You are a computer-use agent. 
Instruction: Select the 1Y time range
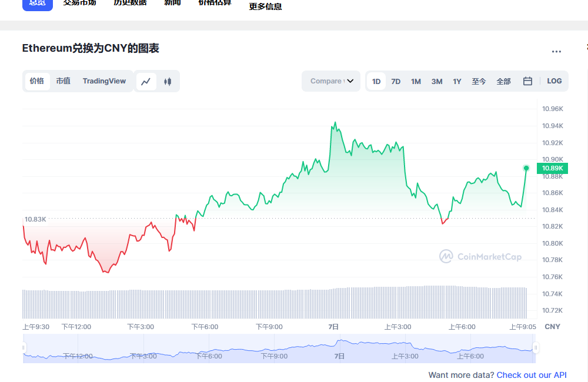pyautogui.click(x=457, y=81)
